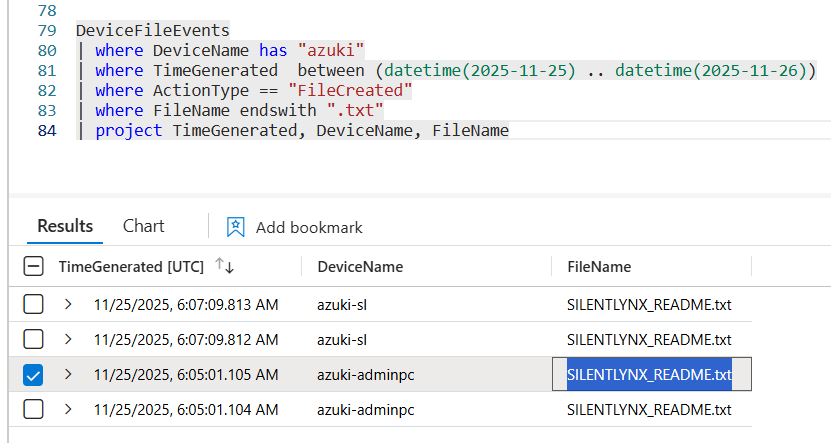Click azuki-sl in the 6:07:09.813 row
Viewport: 831px width, 443px height.
(342, 305)
